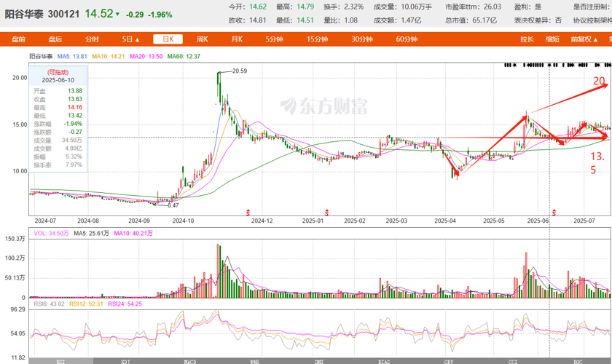Click the VOL: 34.50万 volume label

(51, 233)
